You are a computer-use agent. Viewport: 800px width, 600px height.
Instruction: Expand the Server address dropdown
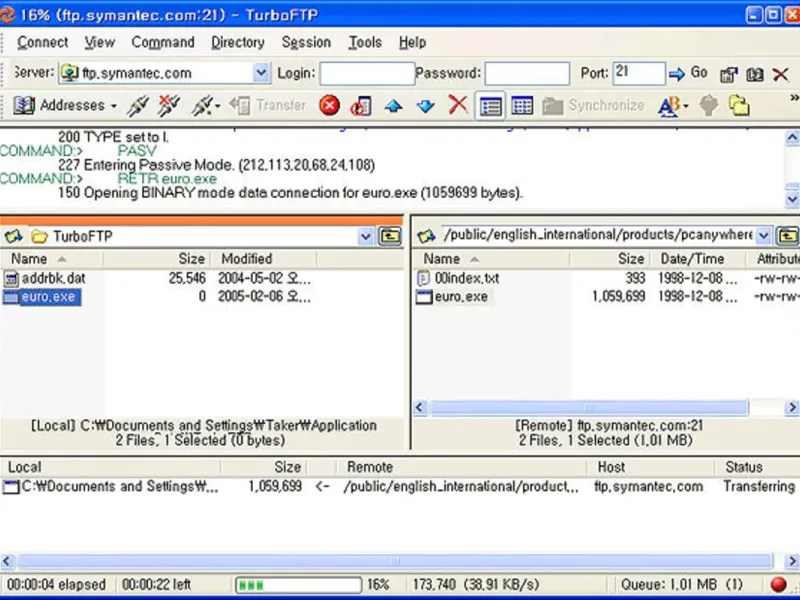tap(261, 73)
